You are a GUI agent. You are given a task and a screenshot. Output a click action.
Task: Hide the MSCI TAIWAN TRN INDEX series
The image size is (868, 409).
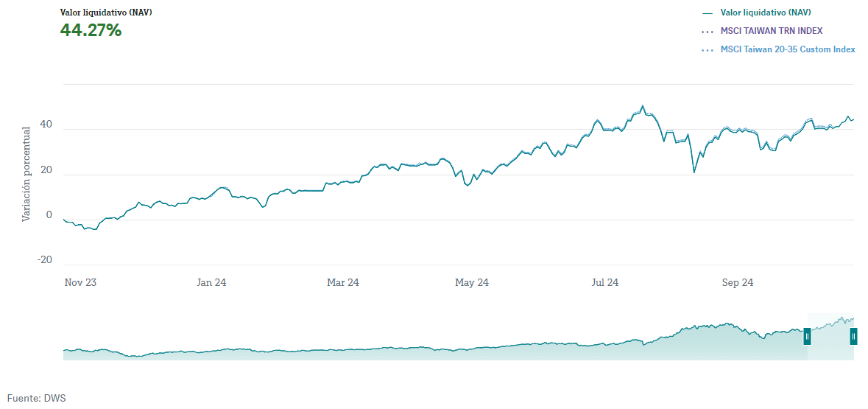[771, 31]
